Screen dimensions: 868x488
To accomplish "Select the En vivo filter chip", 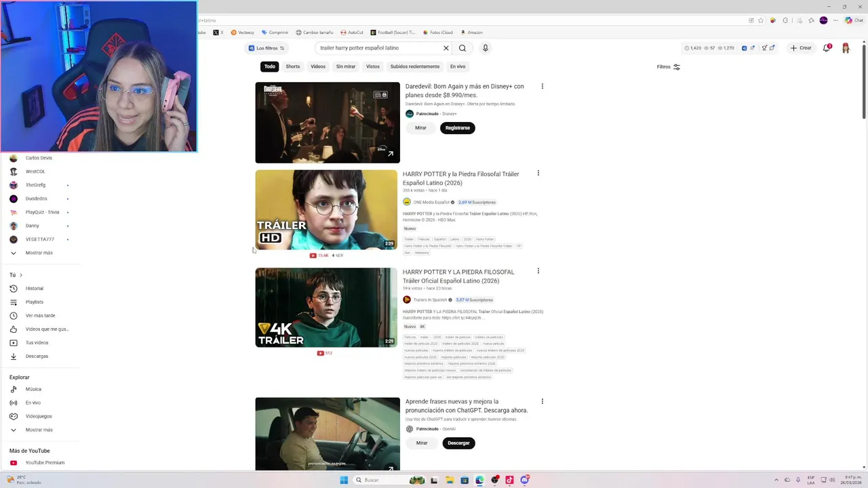I will (x=458, y=66).
